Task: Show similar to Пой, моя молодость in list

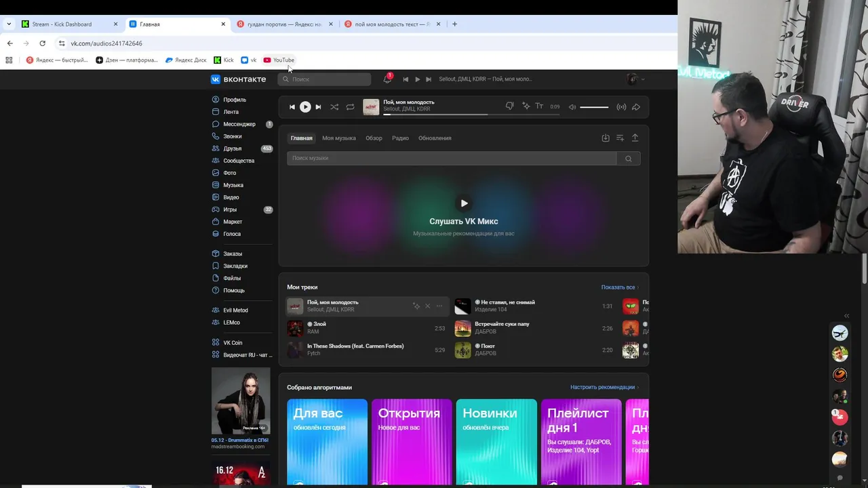Action: point(416,306)
